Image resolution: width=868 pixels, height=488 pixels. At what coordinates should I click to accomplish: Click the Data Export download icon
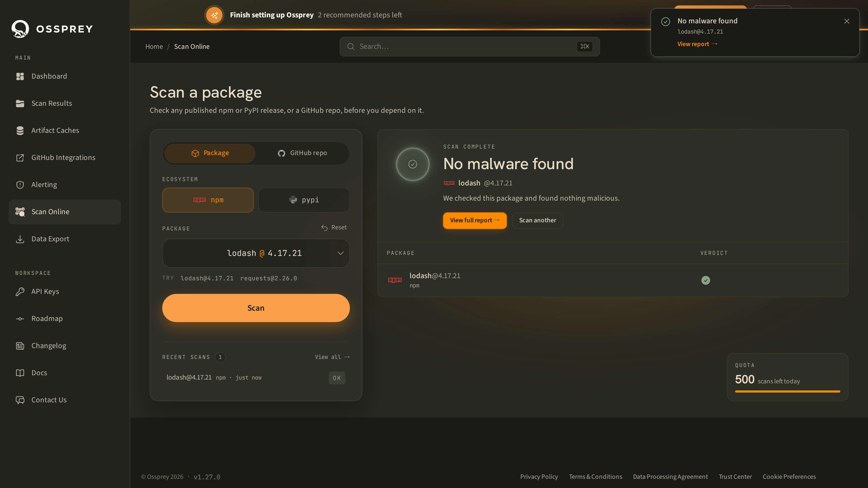[20, 239]
